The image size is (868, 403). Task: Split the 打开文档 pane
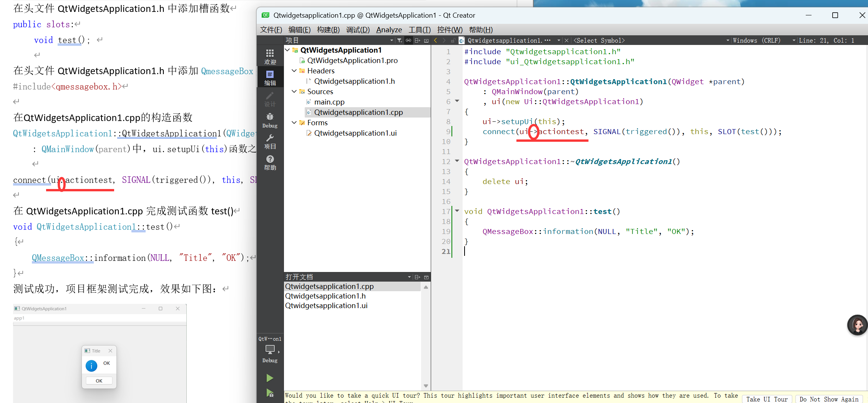[417, 277]
